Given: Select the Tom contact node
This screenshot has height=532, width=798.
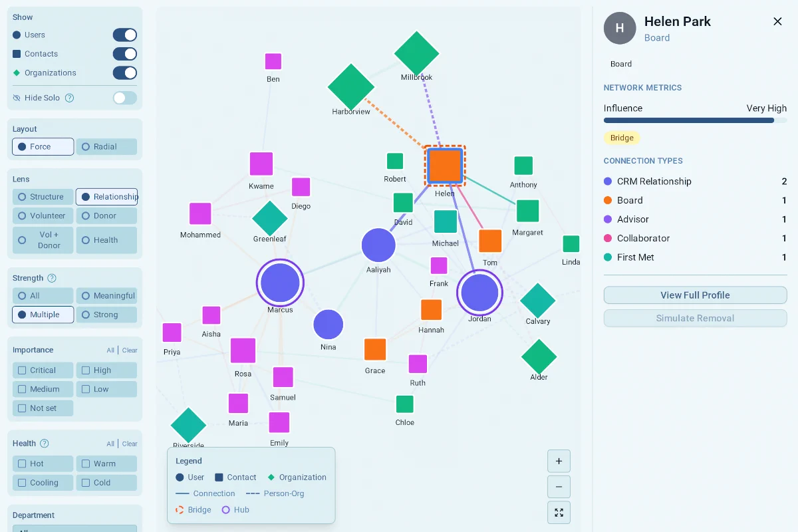Looking at the screenshot, I should (490, 241).
